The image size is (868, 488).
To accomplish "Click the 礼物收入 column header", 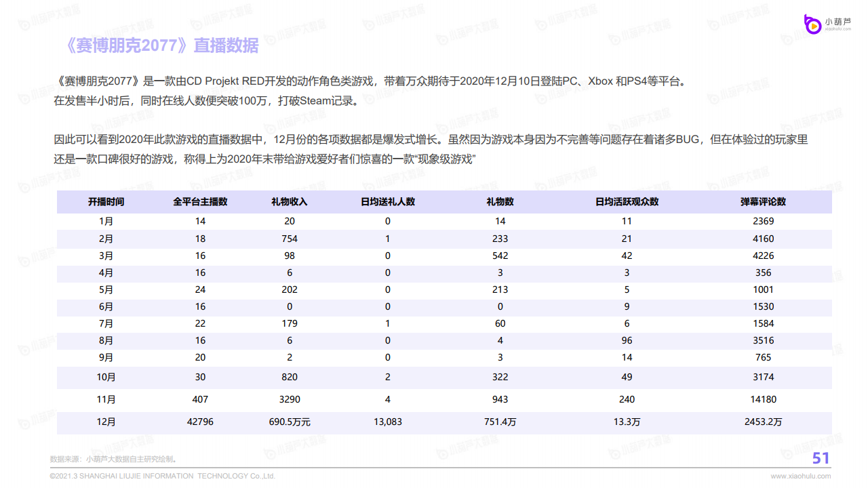I will pyautogui.click(x=290, y=202).
